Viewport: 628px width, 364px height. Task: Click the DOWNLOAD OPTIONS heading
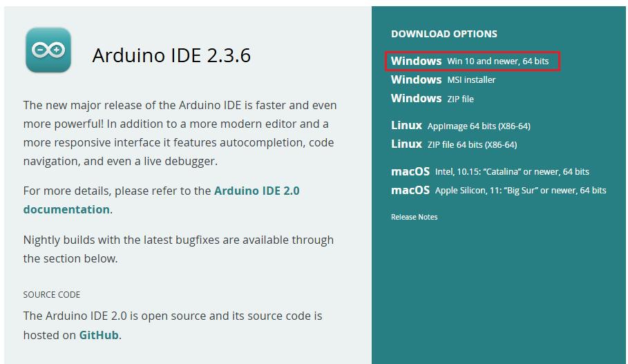click(444, 34)
